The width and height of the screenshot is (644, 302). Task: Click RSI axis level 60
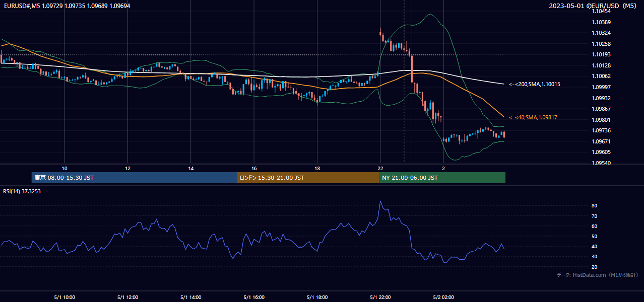(x=595, y=226)
